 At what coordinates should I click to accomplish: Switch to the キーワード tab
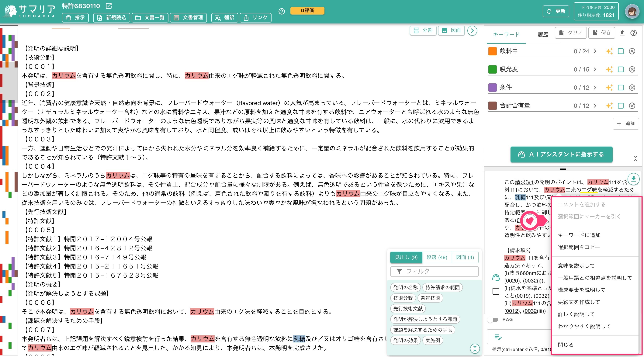pos(506,34)
